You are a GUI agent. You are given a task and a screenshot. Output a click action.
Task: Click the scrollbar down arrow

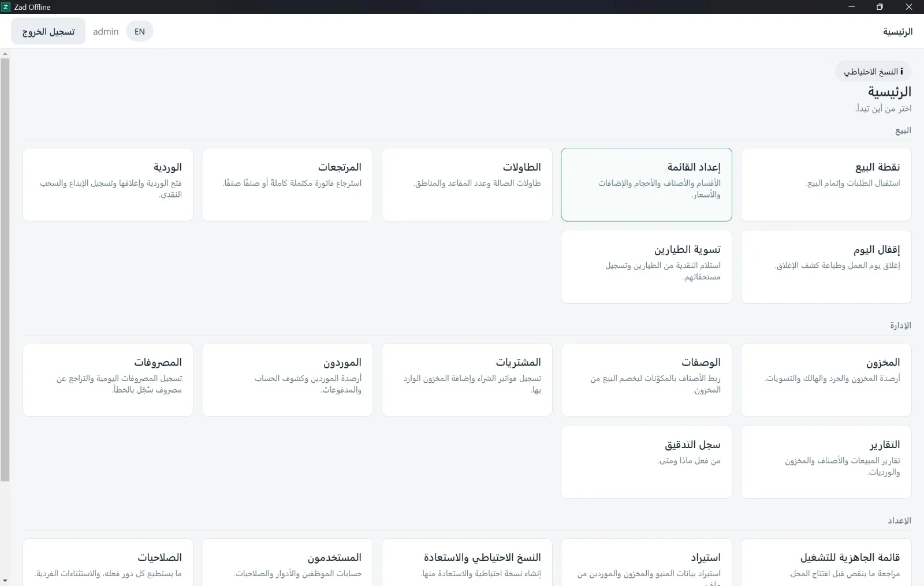[5, 581]
